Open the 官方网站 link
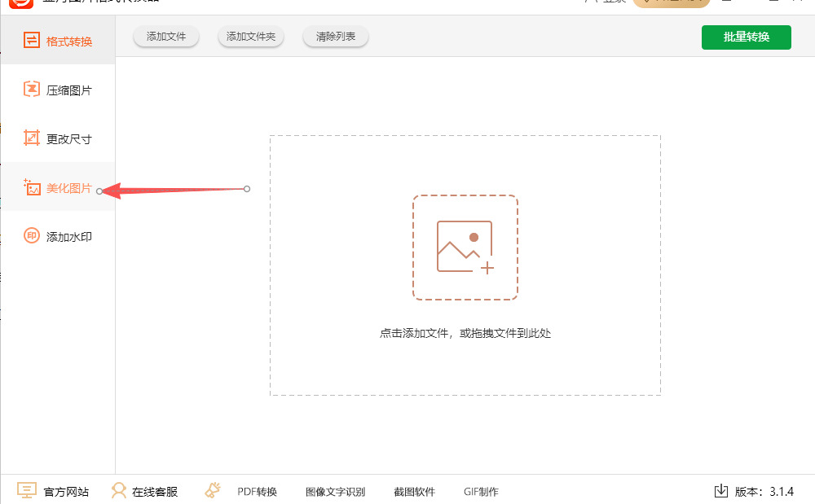815x504 pixels. click(66, 492)
